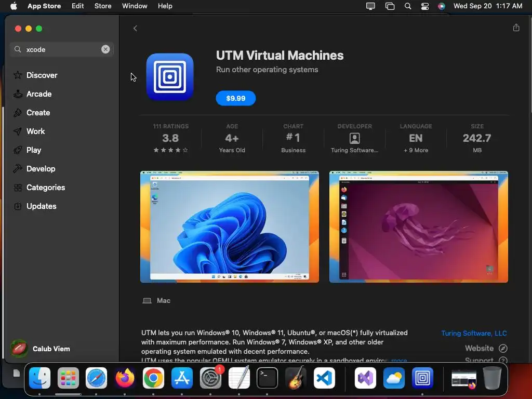Image resolution: width=532 pixels, height=399 pixels.
Task: Open the Ubuntu jellyfish screenshot thumbnail
Action: [418, 227]
